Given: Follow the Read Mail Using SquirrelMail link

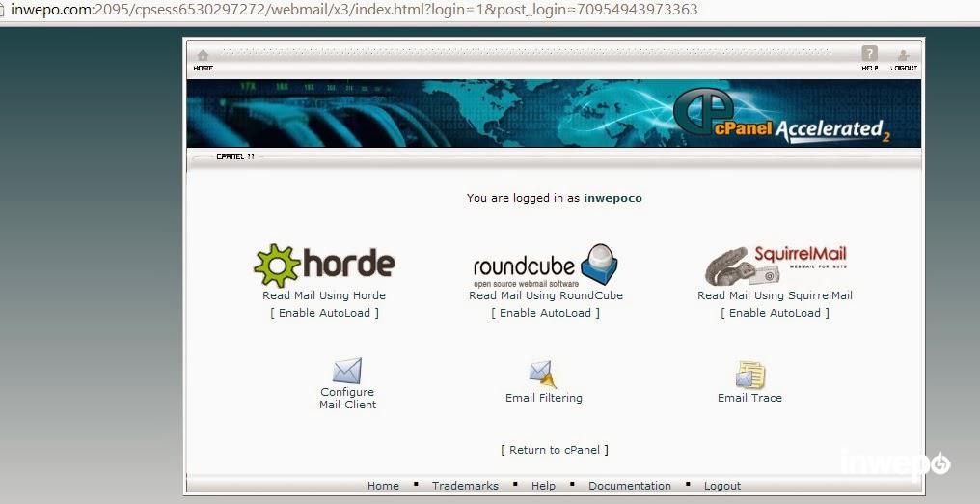Looking at the screenshot, I should tap(775, 295).
